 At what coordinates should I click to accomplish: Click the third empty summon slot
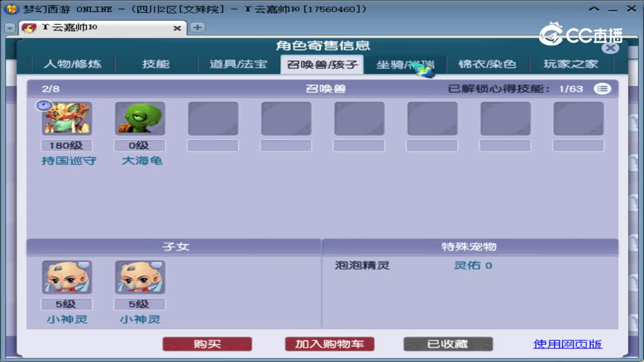pyautogui.click(x=359, y=119)
